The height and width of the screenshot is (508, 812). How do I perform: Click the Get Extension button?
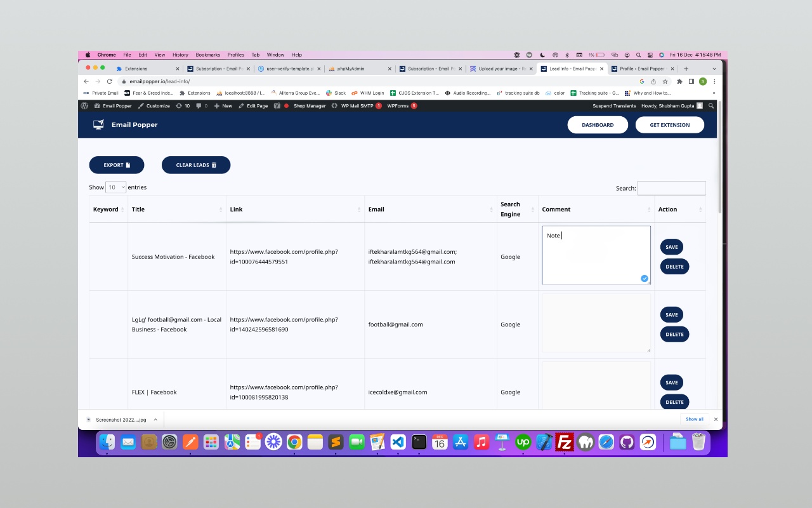tap(670, 125)
